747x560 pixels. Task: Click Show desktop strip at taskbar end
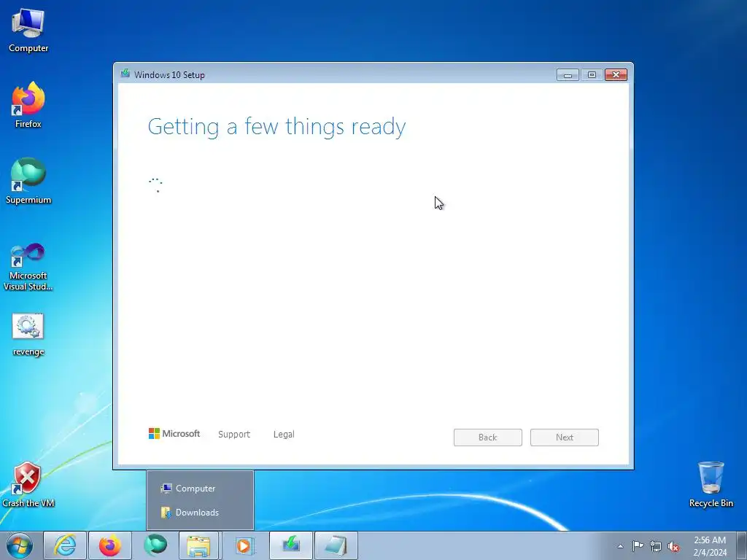[742, 545]
